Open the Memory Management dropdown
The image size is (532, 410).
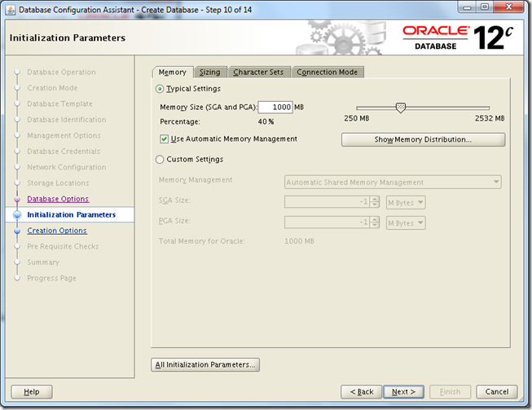[392, 183]
